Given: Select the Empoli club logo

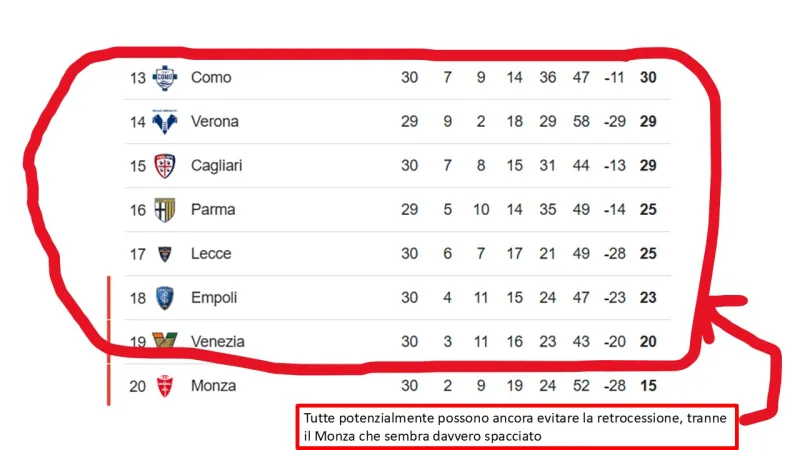Looking at the screenshot, I should pos(165,298).
